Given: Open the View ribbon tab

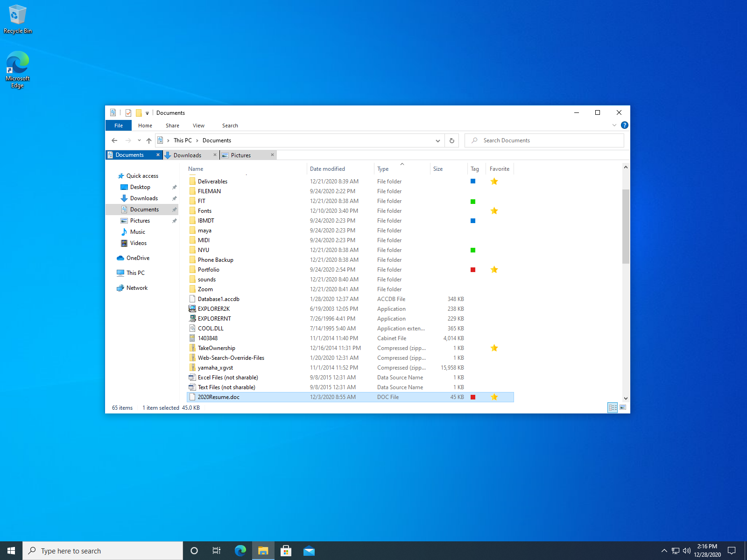Looking at the screenshot, I should pos(198,126).
